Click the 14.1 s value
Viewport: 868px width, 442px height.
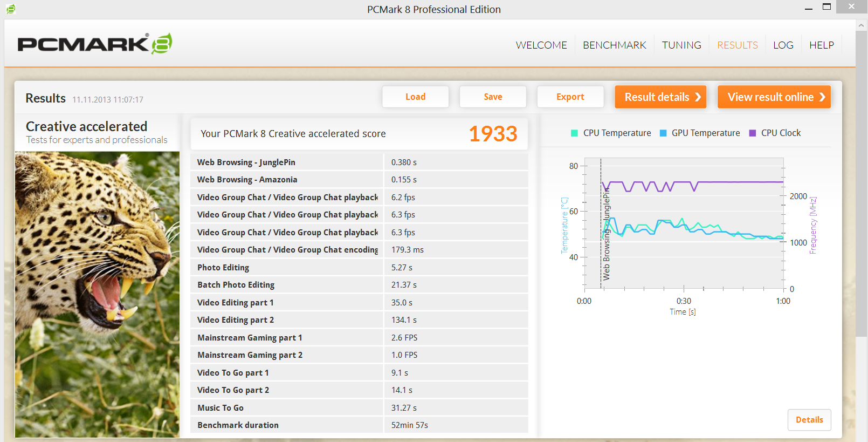coord(402,390)
